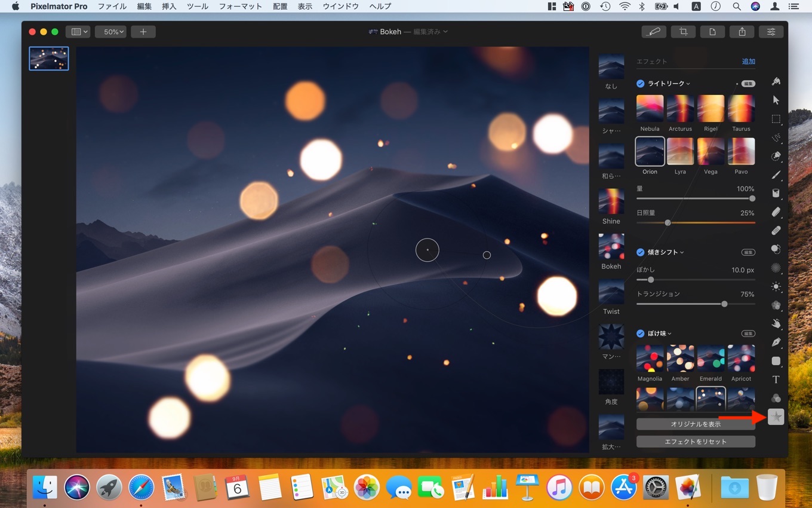Screen dimensions: 812x508
Task: Toggle the ぼけ味 effect checkbox
Action: 641,333
